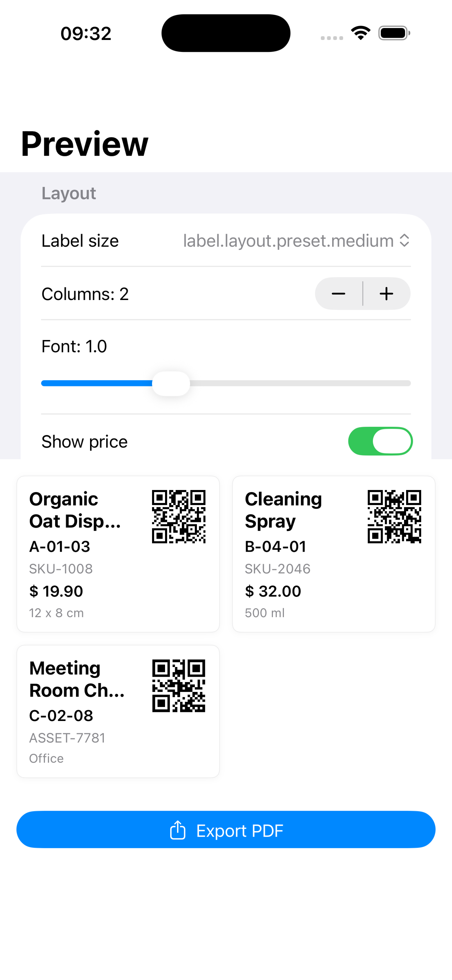Tap the Font slider thumb
Screen dimensions: 452x980
171,383
